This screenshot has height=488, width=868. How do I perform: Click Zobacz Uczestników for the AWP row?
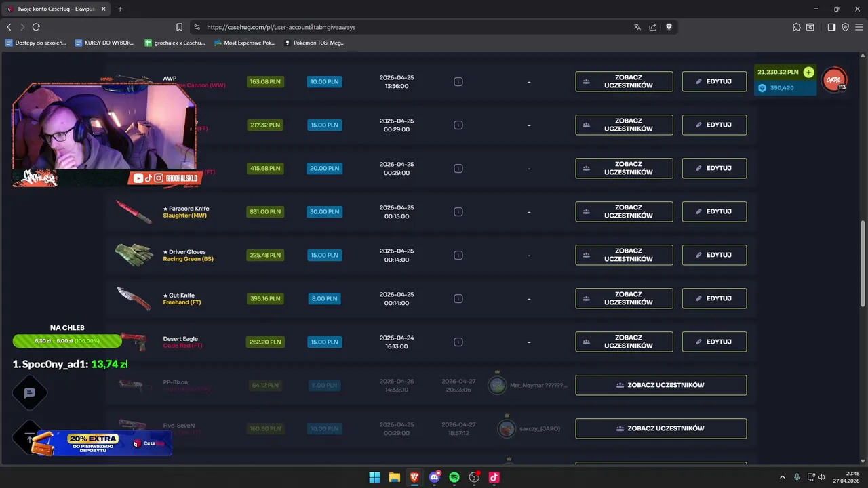coord(624,81)
